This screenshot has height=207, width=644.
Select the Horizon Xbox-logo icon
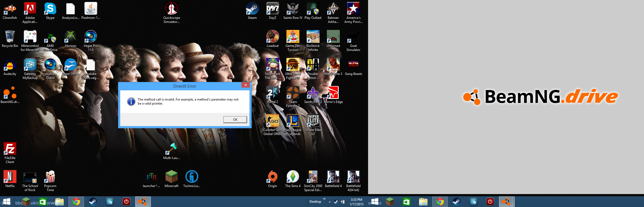coord(71,39)
